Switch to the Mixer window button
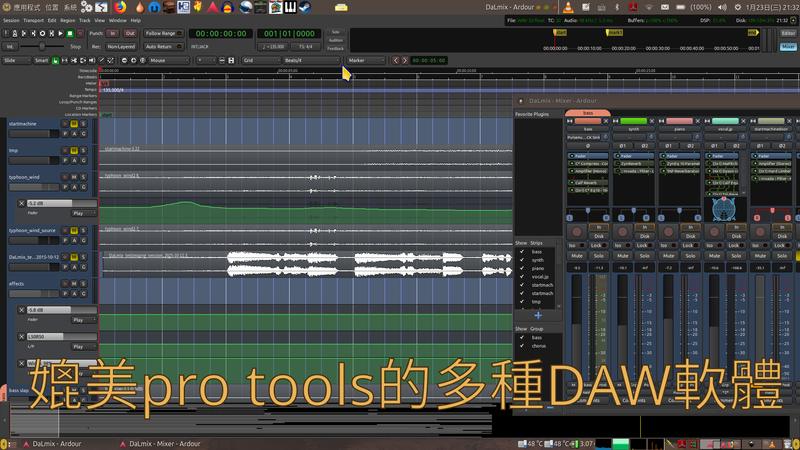 788,46
